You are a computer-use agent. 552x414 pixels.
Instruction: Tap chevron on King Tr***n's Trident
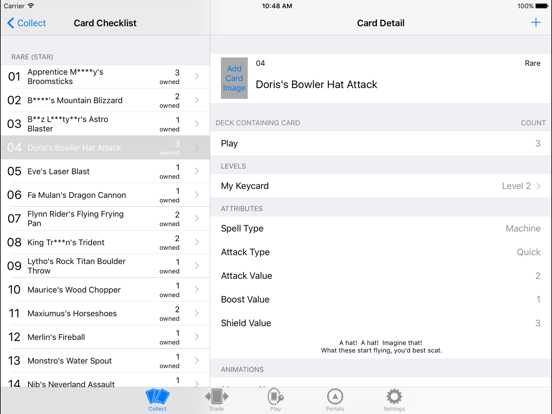[197, 242]
